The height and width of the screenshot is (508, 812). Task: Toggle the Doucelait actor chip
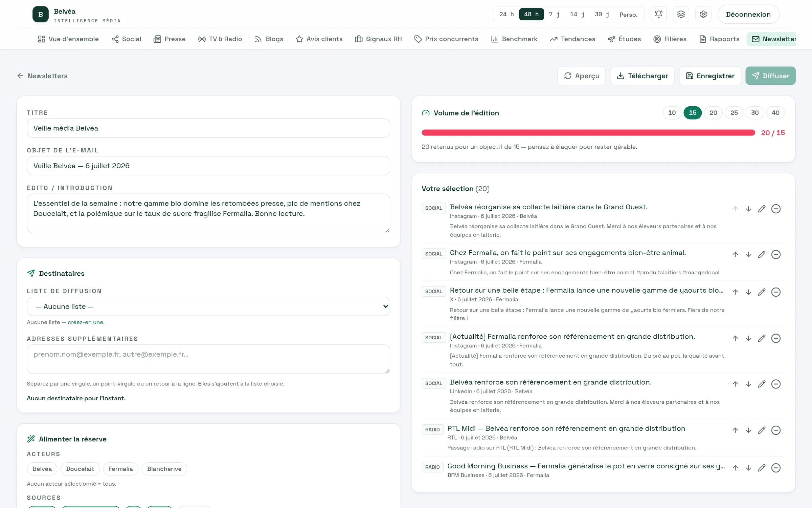(80, 469)
